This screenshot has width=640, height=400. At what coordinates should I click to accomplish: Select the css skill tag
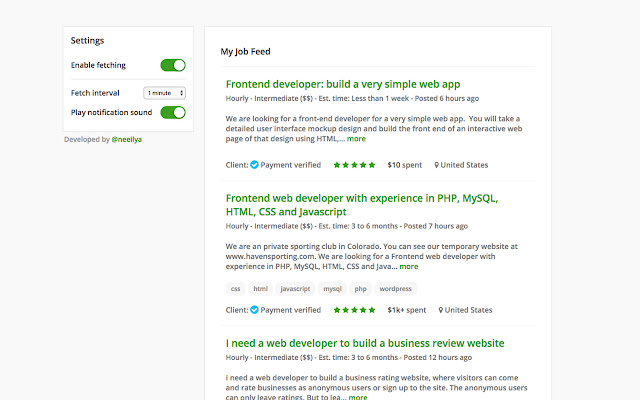pyautogui.click(x=236, y=289)
